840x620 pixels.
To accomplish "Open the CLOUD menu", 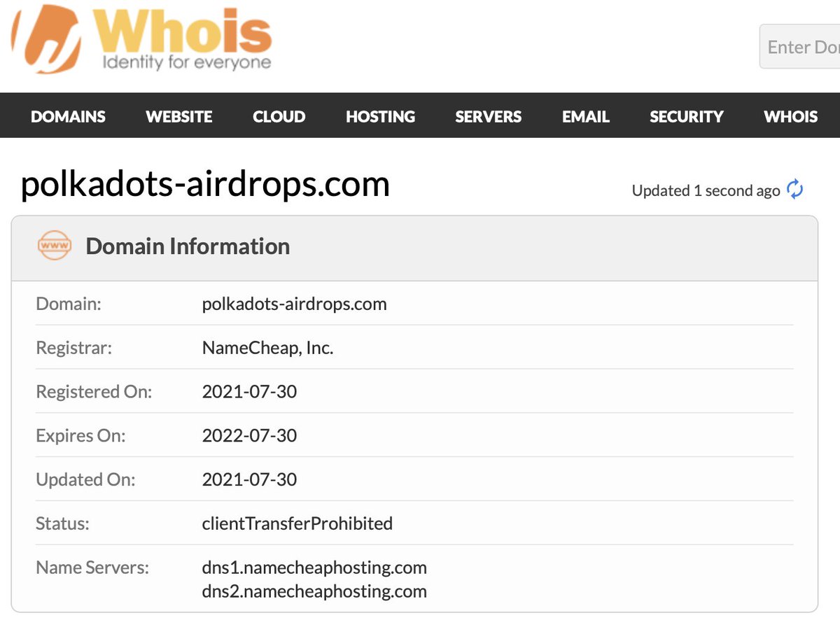I will 279,116.
